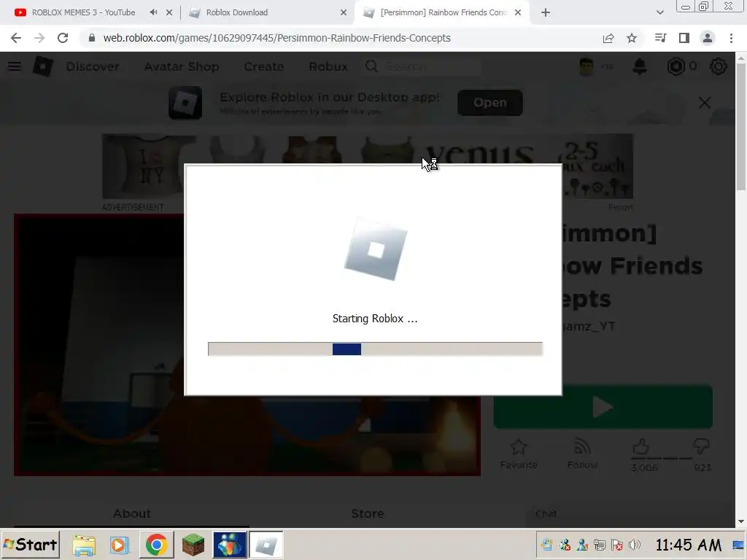Open the Windows Start menu
747x560 pixels.
[30, 544]
